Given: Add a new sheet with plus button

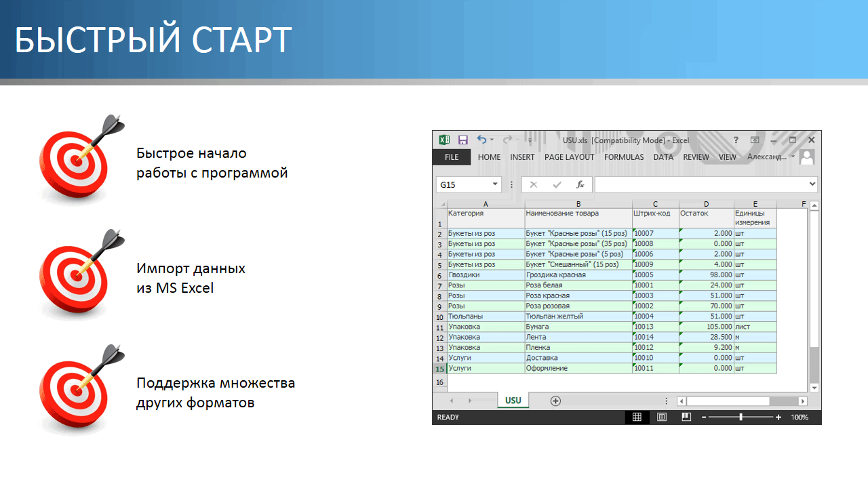Looking at the screenshot, I should pos(555,401).
